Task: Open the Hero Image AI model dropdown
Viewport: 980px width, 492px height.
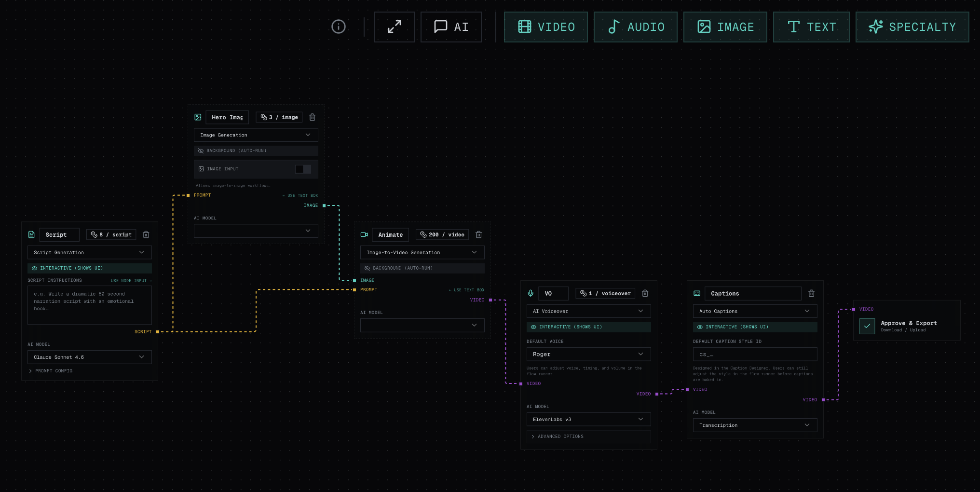Action: click(256, 231)
